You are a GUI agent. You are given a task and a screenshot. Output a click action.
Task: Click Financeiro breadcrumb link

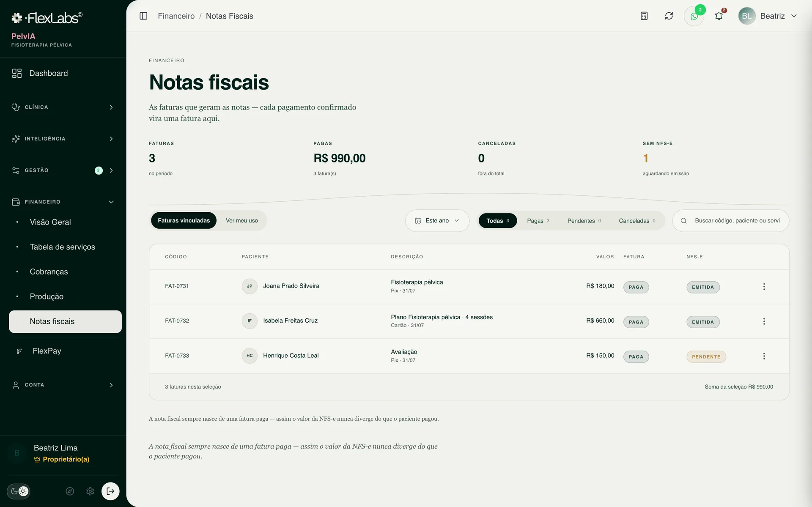[176, 16]
